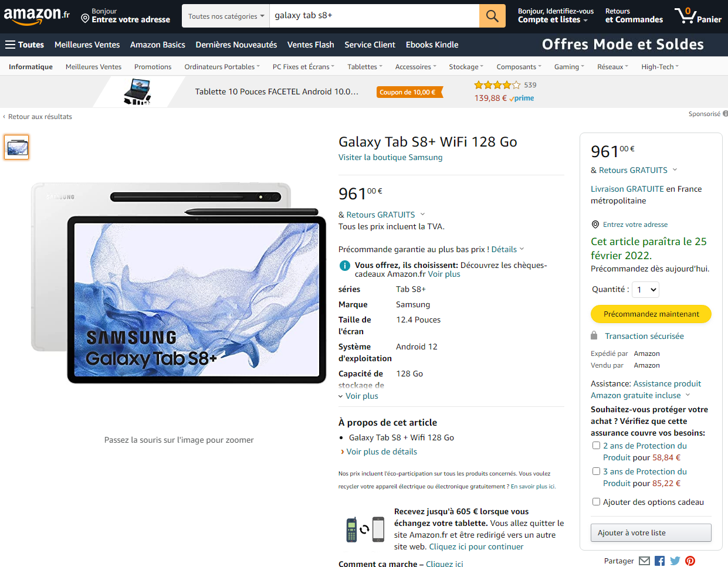Expand Ordinateurs Portables submenu
This screenshot has height=567, width=728.
coord(222,67)
